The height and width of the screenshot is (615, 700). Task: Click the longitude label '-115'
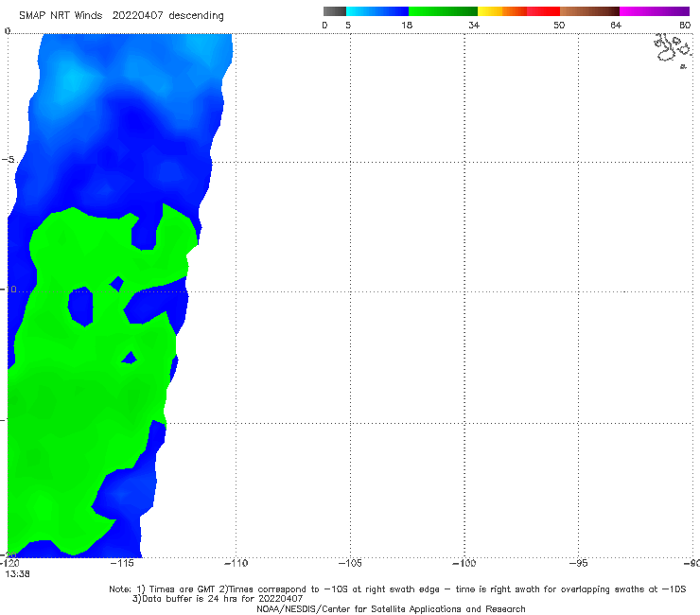(122, 563)
